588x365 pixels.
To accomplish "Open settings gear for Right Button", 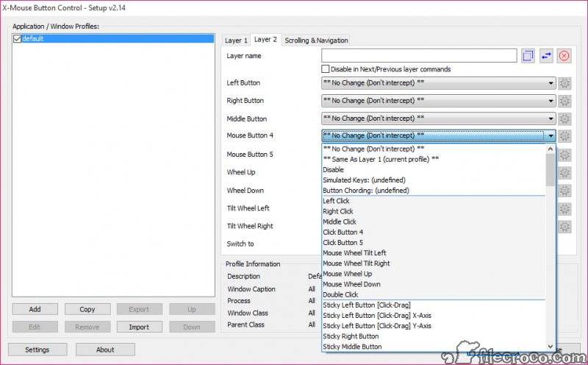I will tap(564, 101).
